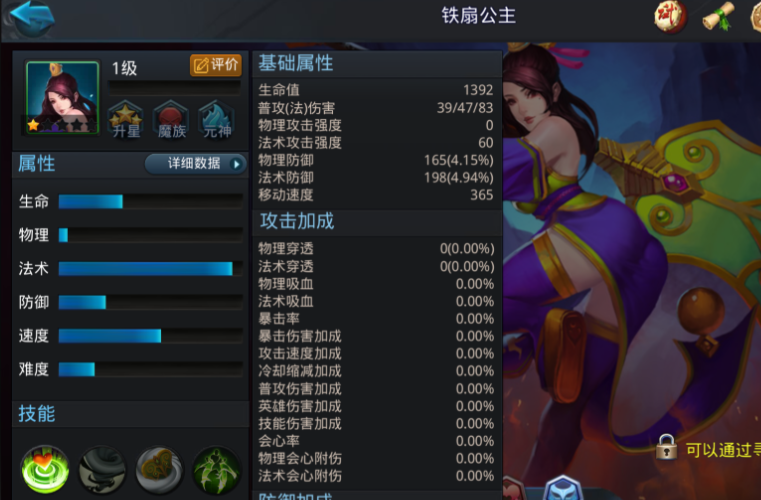
Task: Open the red seal stamp icon
Action: (x=670, y=17)
